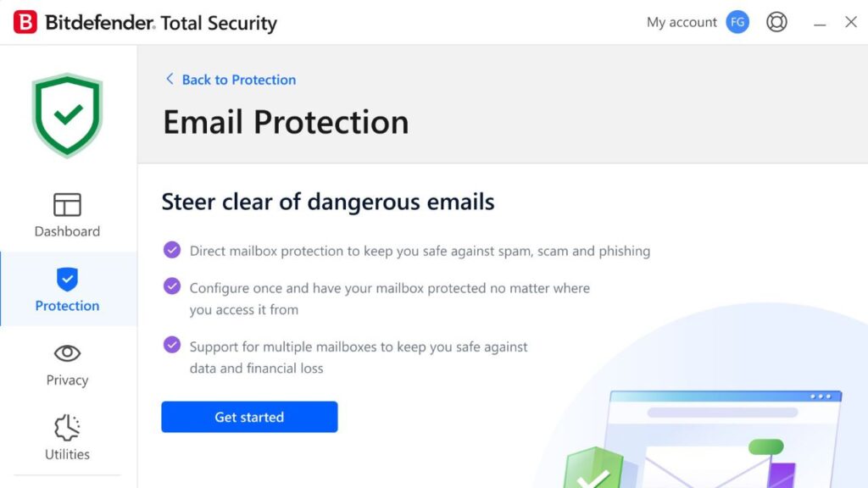868x488 pixels.
Task: Click the checkmark beside 'Configure once' item
Action: (172, 288)
